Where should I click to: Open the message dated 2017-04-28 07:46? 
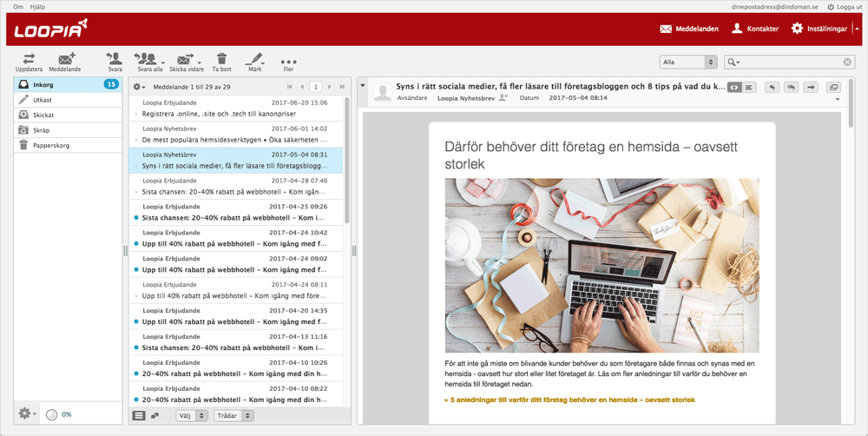tap(236, 186)
